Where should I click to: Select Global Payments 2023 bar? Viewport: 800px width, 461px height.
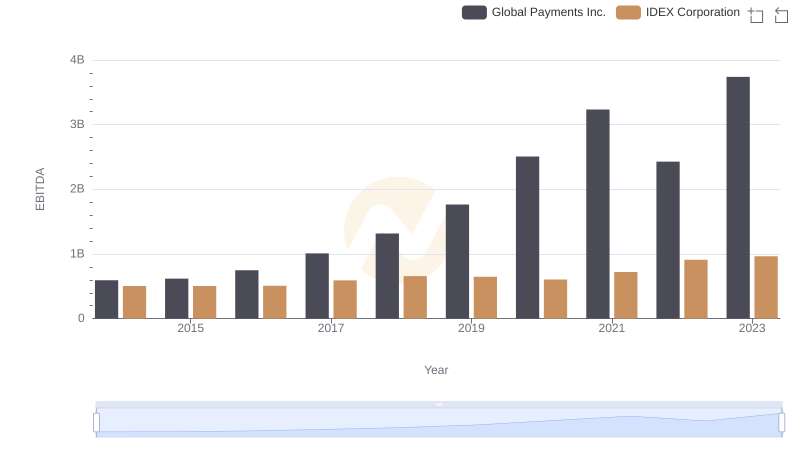738,198
